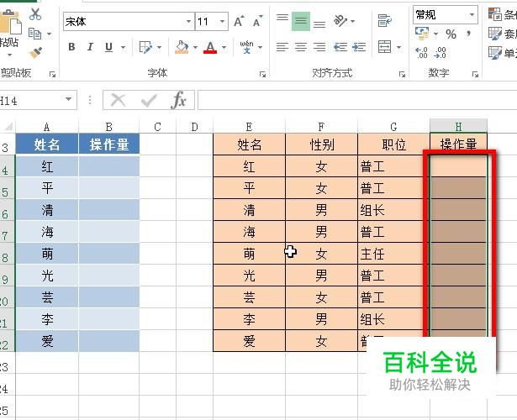Click the Paste clipboard icon

click(10, 22)
